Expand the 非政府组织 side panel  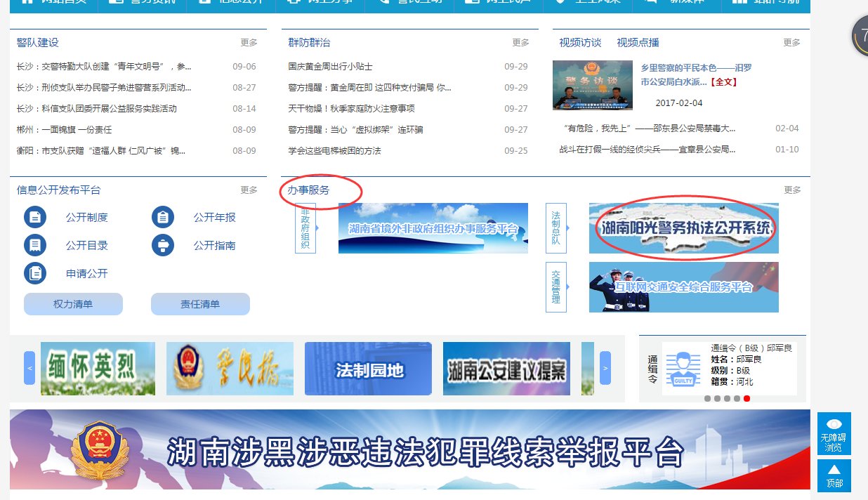(x=305, y=226)
